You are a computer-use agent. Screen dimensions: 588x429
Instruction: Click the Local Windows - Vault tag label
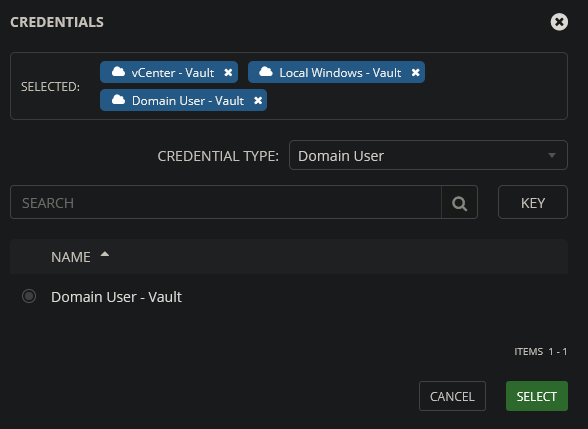340,73
